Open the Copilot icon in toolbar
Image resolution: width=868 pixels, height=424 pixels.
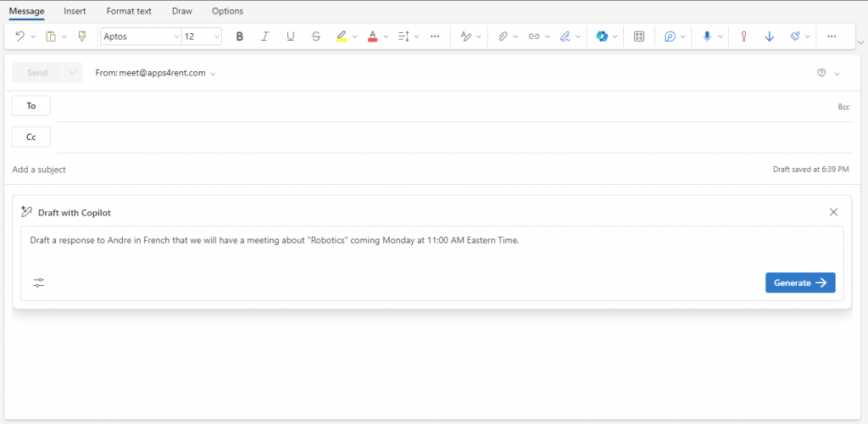click(602, 36)
